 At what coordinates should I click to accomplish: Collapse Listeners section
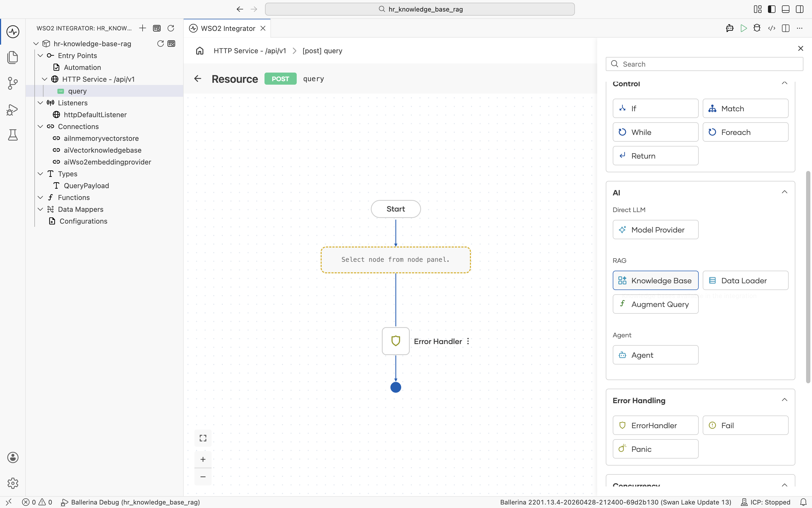[x=40, y=103]
